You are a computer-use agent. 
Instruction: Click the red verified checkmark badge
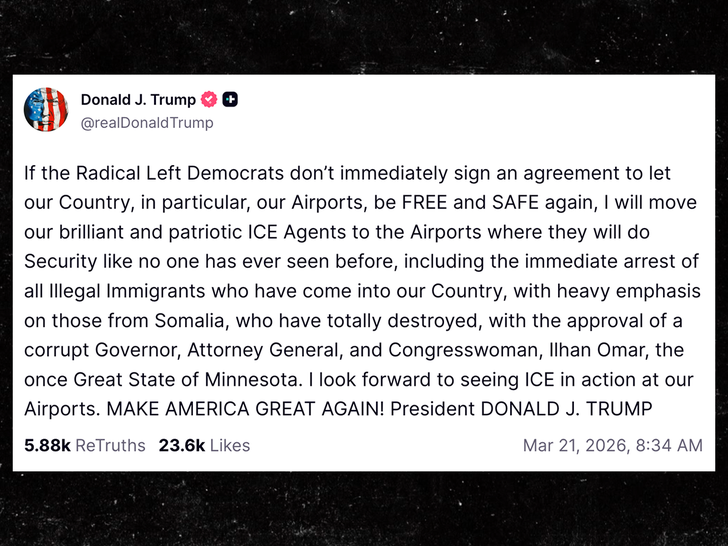[x=210, y=100]
